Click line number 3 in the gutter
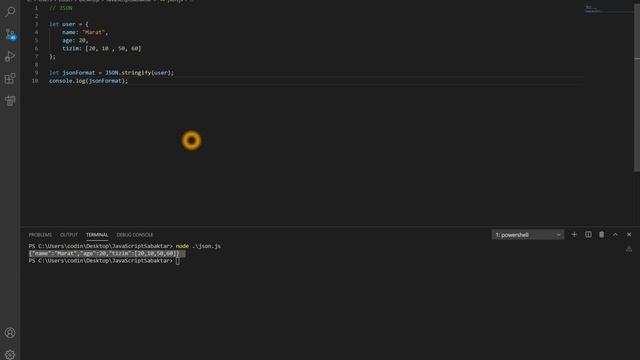The width and height of the screenshot is (640, 360). click(x=36, y=24)
